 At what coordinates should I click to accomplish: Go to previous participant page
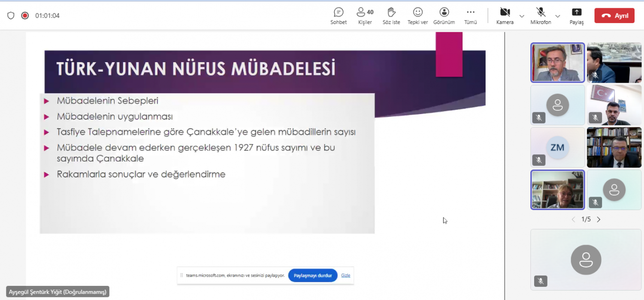(x=573, y=219)
